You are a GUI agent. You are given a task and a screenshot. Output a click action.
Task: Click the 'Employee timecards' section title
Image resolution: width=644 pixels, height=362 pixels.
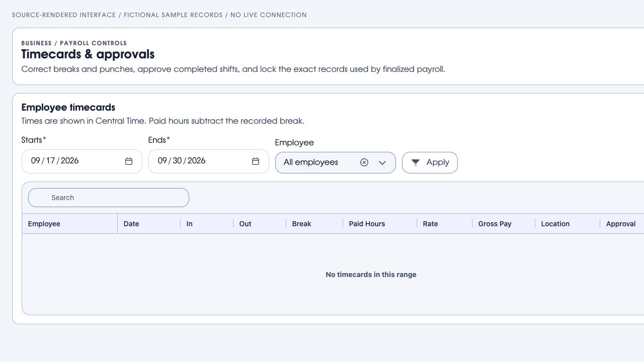[x=68, y=107]
